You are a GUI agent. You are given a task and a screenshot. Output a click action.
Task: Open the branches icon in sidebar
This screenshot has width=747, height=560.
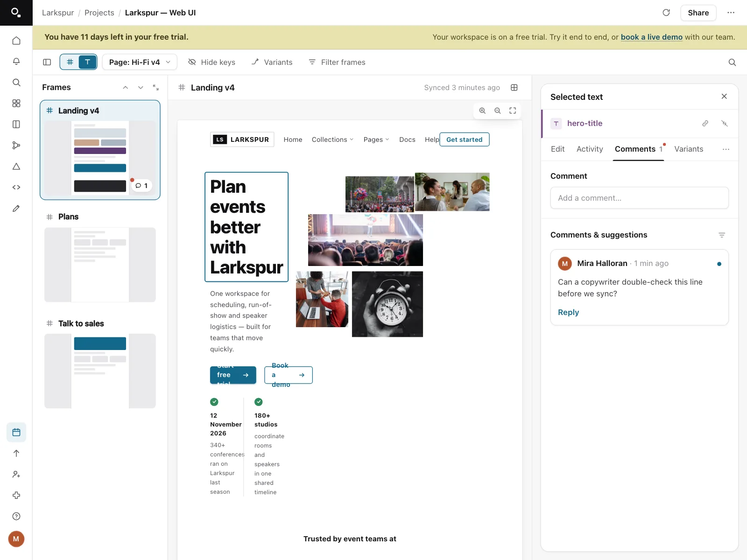click(x=16, y=145)
